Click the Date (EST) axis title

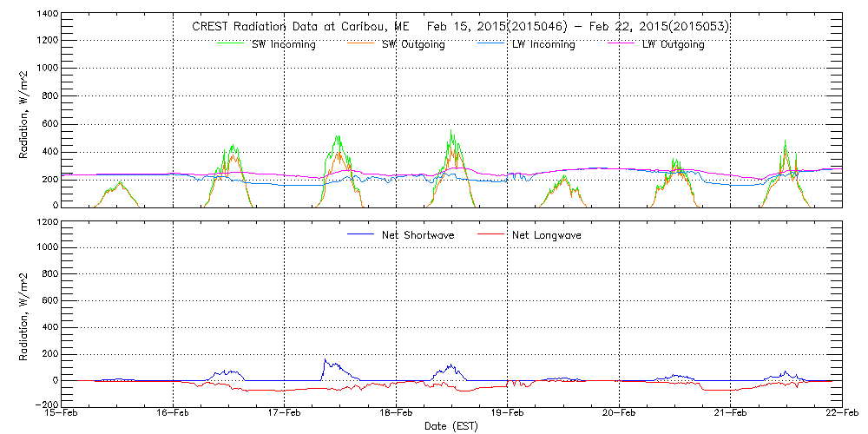[451, 426]
